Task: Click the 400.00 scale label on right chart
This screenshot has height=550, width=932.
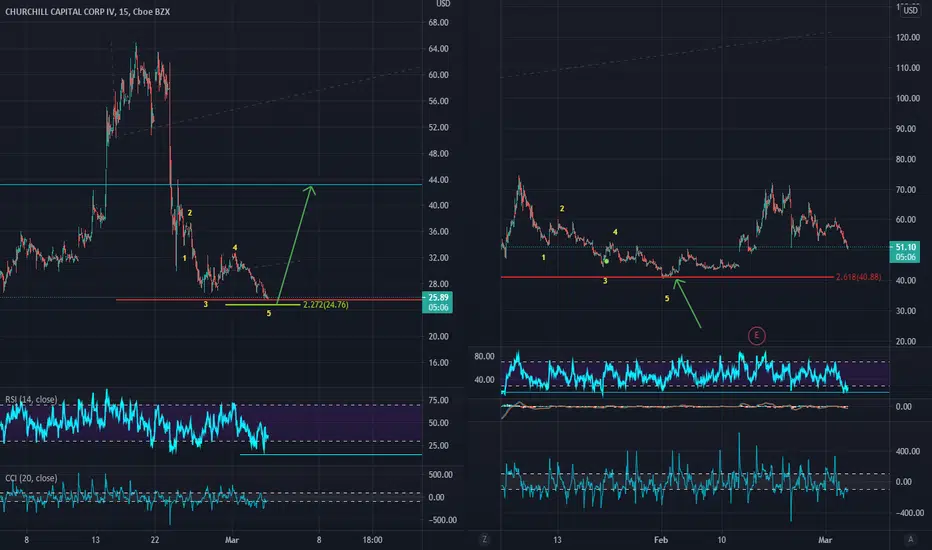Action: click(x=908, y=451)
